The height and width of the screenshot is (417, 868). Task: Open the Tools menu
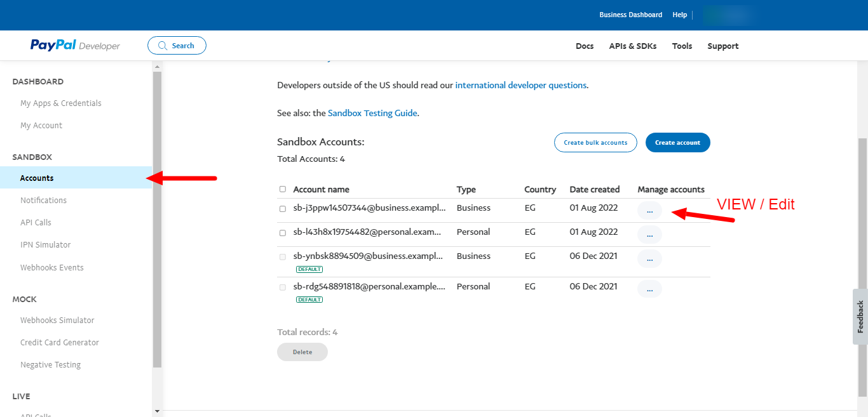pyautogui.click(x=682, y=46)
